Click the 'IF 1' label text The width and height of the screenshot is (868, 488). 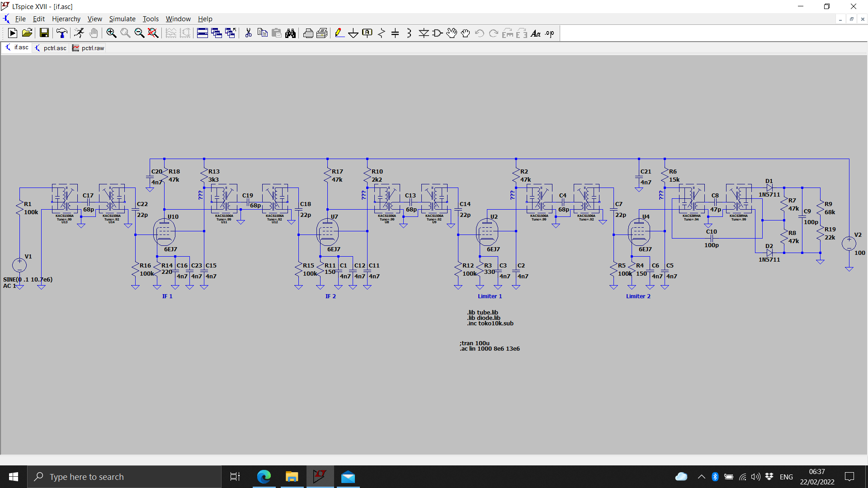point(167,296)
